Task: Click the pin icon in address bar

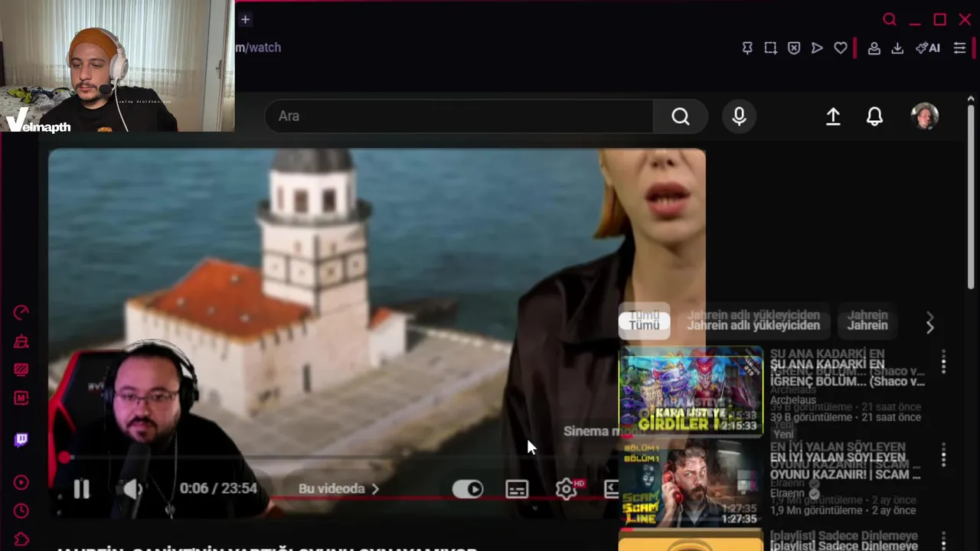Action: 747,48
